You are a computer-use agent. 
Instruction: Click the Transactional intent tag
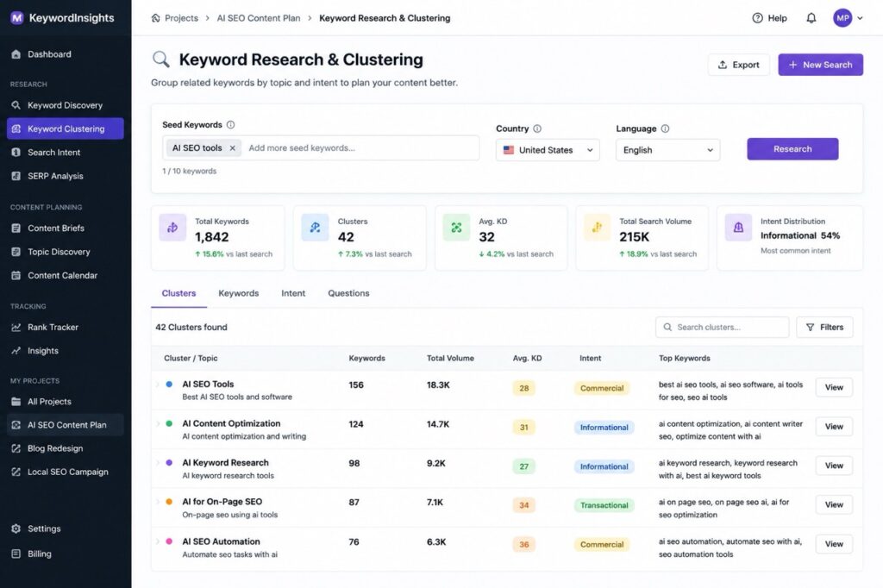pos(604,505)
